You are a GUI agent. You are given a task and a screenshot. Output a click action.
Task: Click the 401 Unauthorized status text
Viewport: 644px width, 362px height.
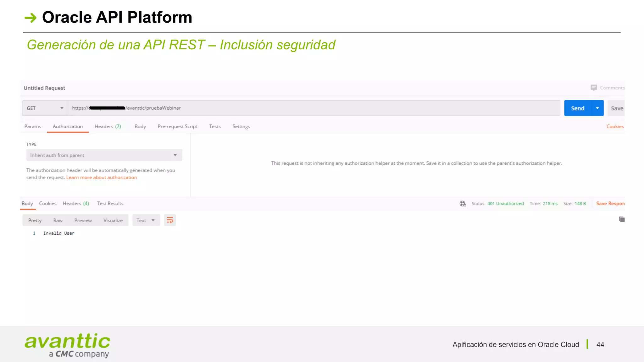[506, 204]
